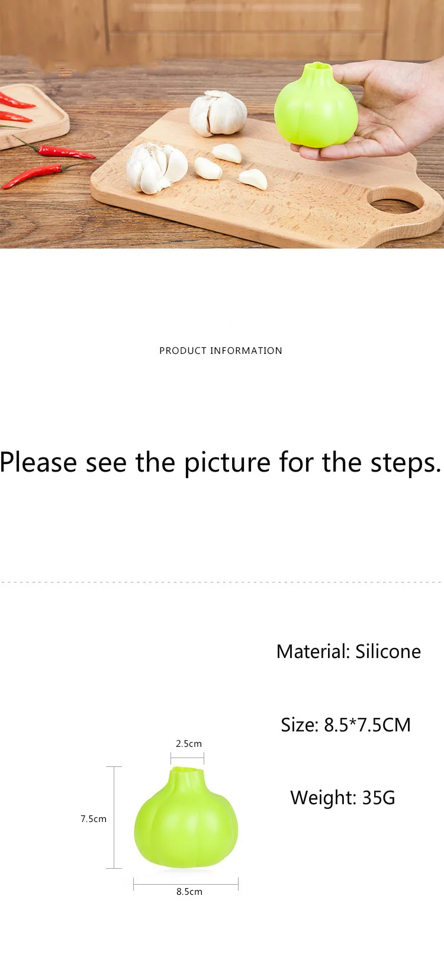
Task: Click the peeled garlic clove nearest the hand
Action: 253,179
